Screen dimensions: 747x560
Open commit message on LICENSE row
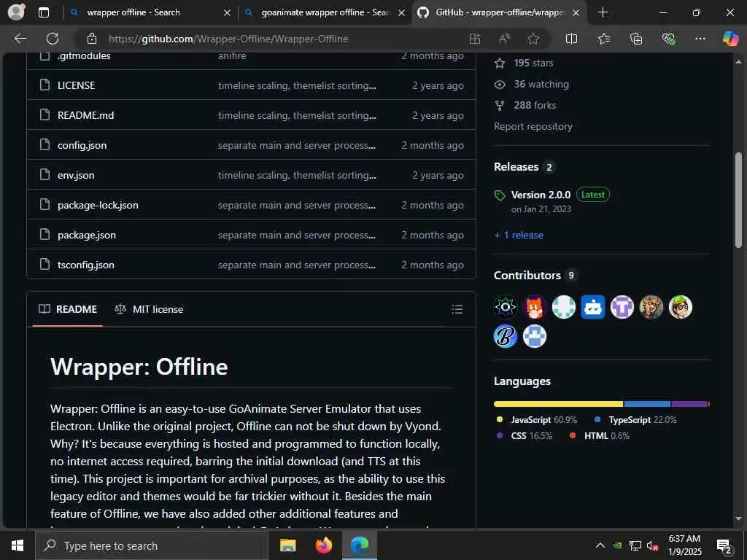coord(298,85)
